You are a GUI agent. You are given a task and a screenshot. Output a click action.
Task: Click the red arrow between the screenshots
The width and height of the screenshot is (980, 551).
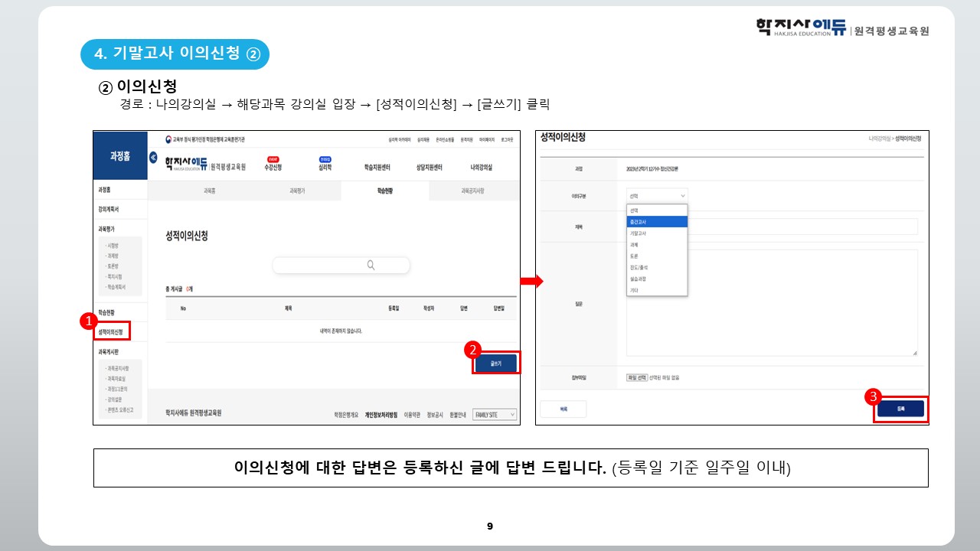coord(531,281)
